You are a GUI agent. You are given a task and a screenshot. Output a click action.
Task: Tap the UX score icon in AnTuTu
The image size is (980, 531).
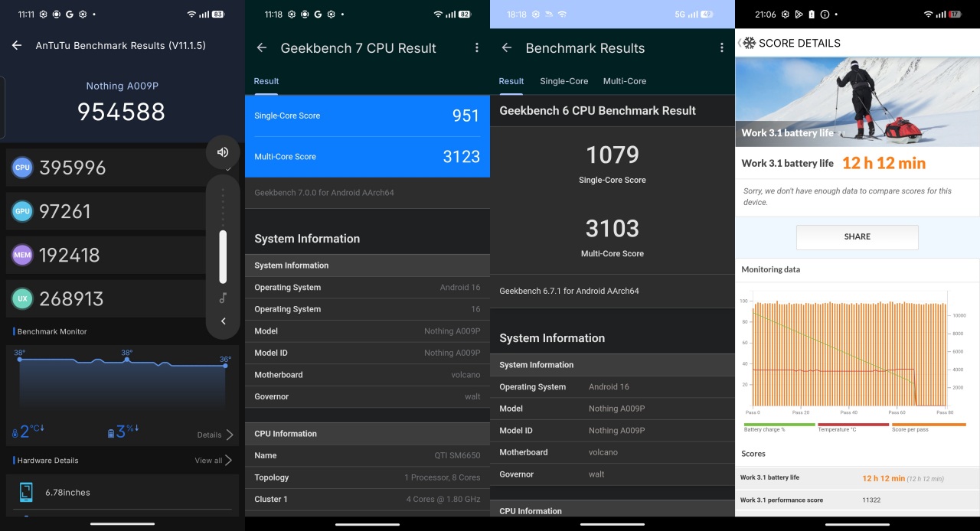pos(22,298)
